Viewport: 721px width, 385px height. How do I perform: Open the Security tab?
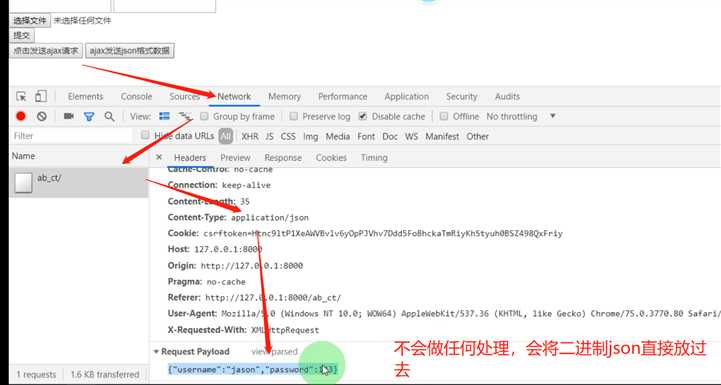(x=462, y=97)
